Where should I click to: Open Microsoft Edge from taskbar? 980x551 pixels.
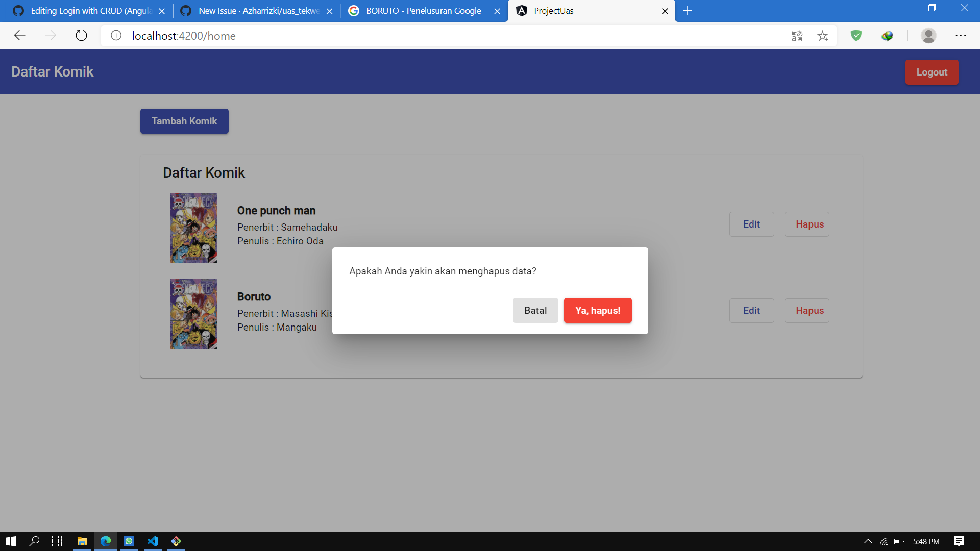click(106, 541)
